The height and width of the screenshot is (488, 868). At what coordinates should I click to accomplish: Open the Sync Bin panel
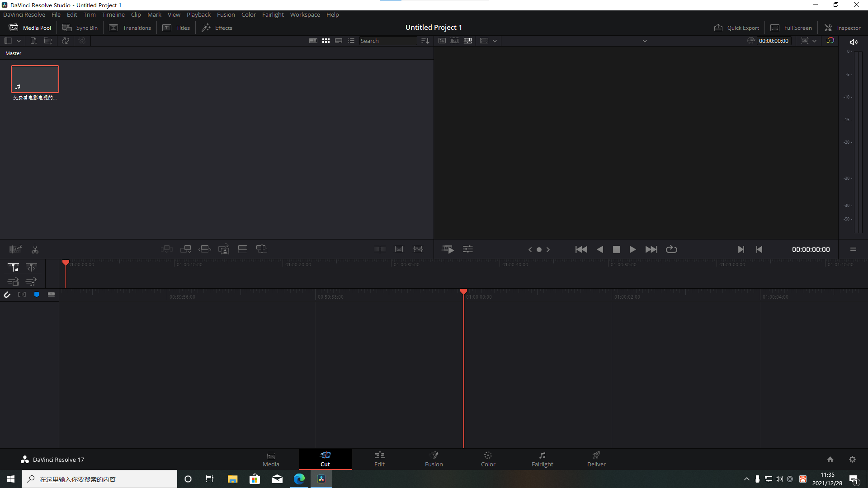(x=80, y=28)
